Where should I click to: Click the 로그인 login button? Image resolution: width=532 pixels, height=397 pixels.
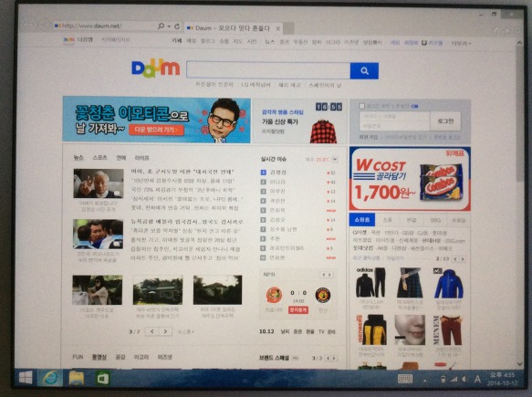[x=445, y=120]
